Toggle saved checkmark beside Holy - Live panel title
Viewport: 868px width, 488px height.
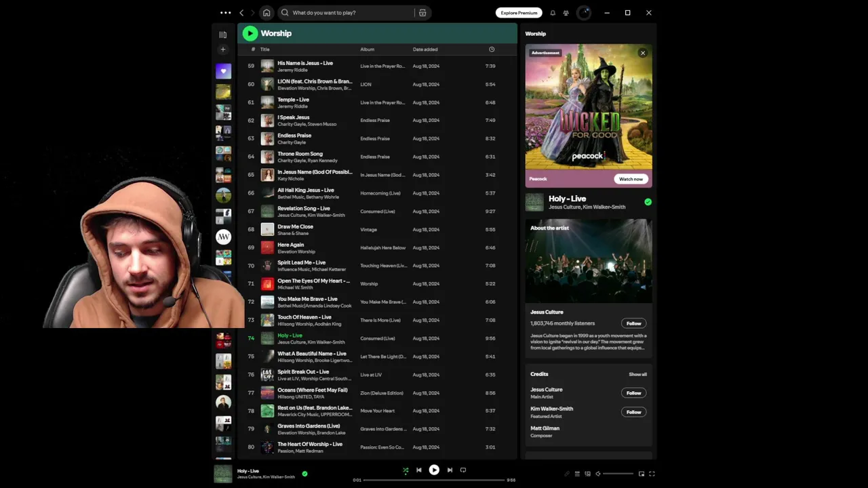(648, 202)
